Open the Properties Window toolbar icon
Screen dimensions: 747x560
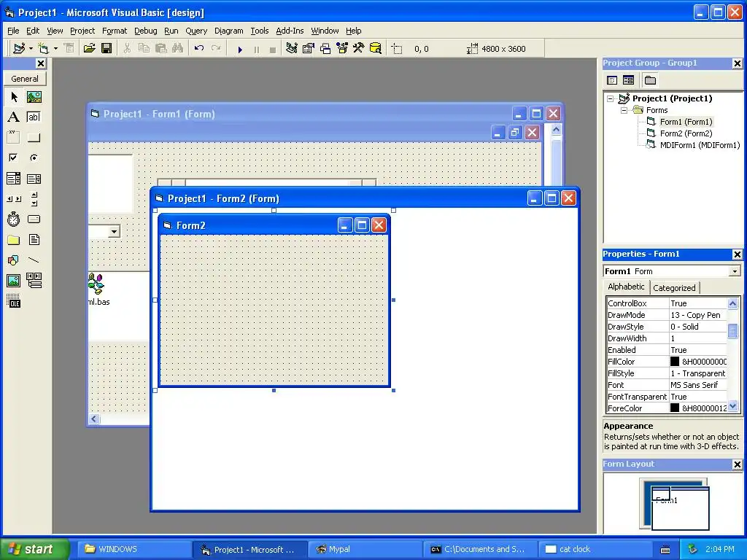pos(309,49)
